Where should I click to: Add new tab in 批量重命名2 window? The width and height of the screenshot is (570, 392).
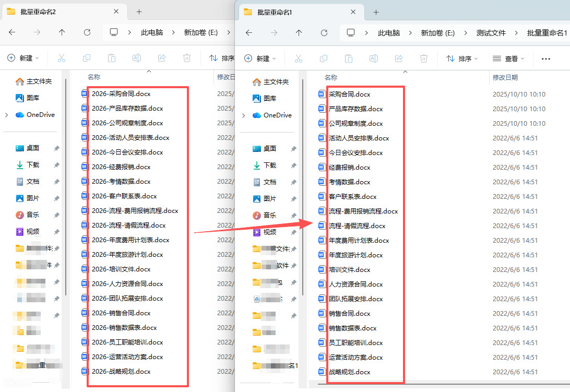pyautogui.click(x=139, y=11)
